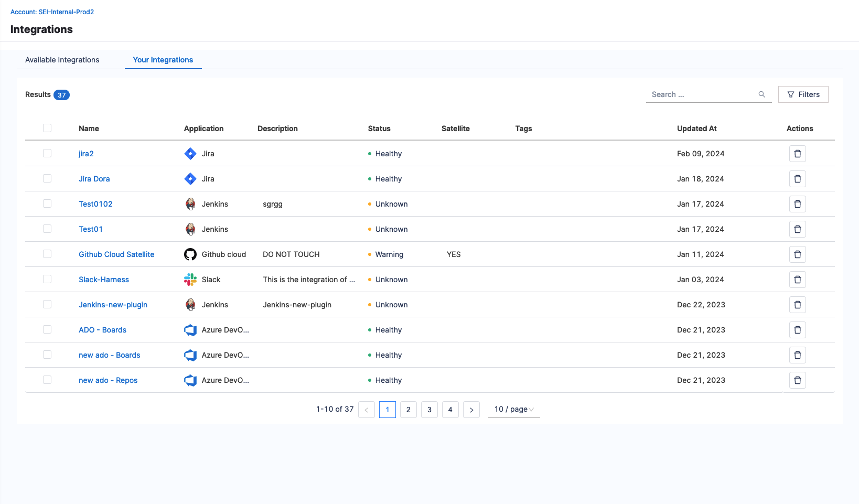Click the search magnifier icon
Screen dimensions: 859x504
[x=761, y=94]
